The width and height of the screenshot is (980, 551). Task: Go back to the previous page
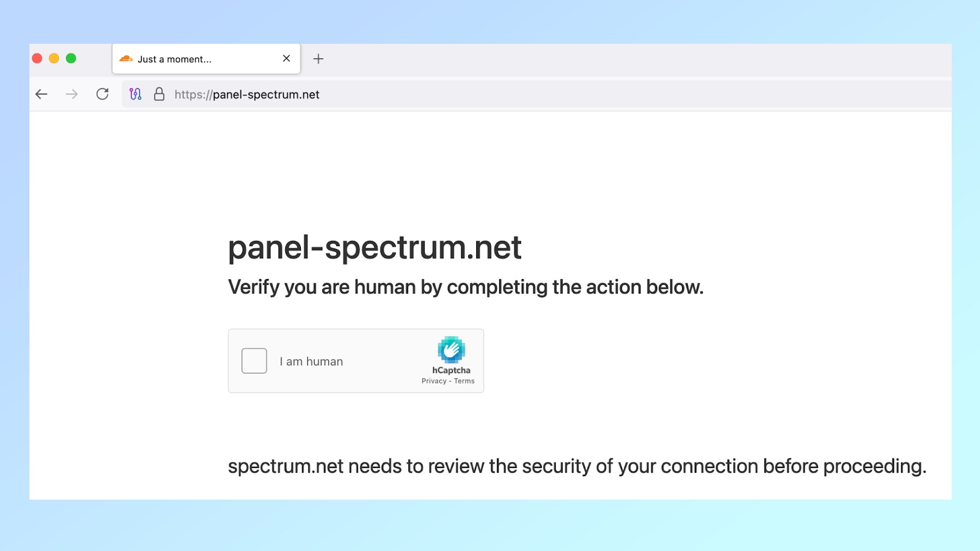pyautogui.click(x=42, y=95)
